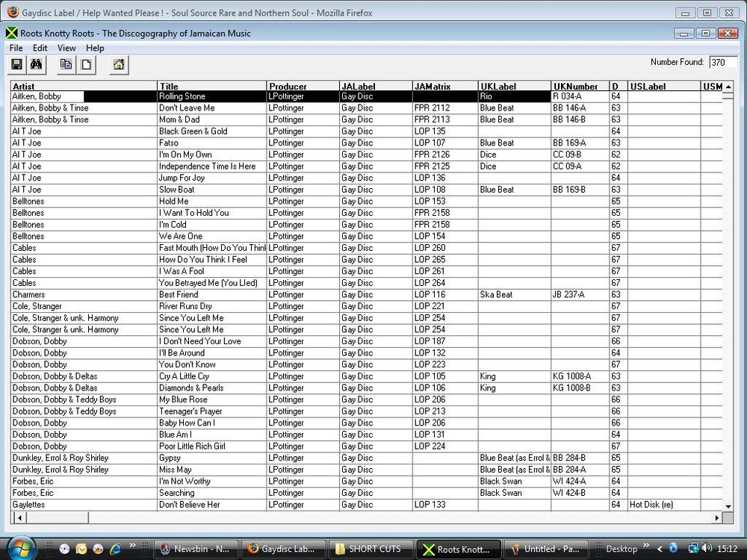747x560 pixels.
Task: Click the 'Teenager's Prayer' title cell
Action: (212, 411)
